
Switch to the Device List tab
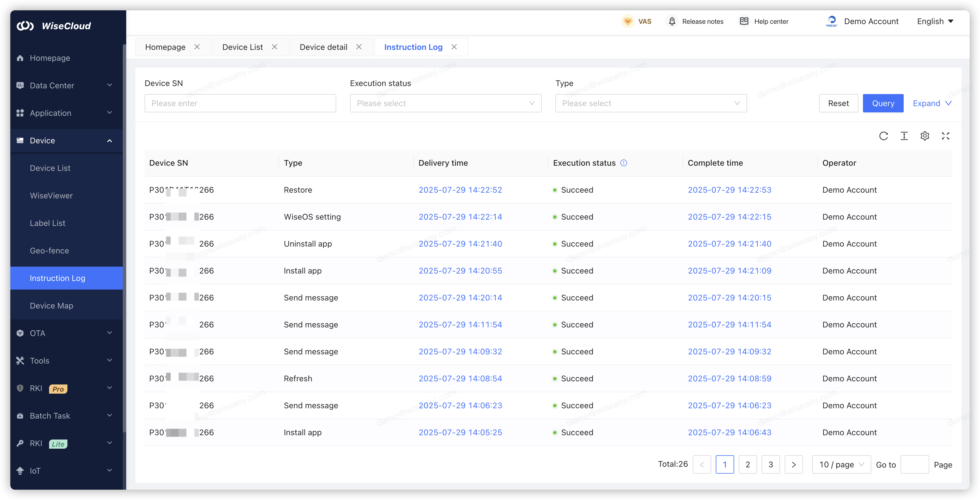point(242,47)
